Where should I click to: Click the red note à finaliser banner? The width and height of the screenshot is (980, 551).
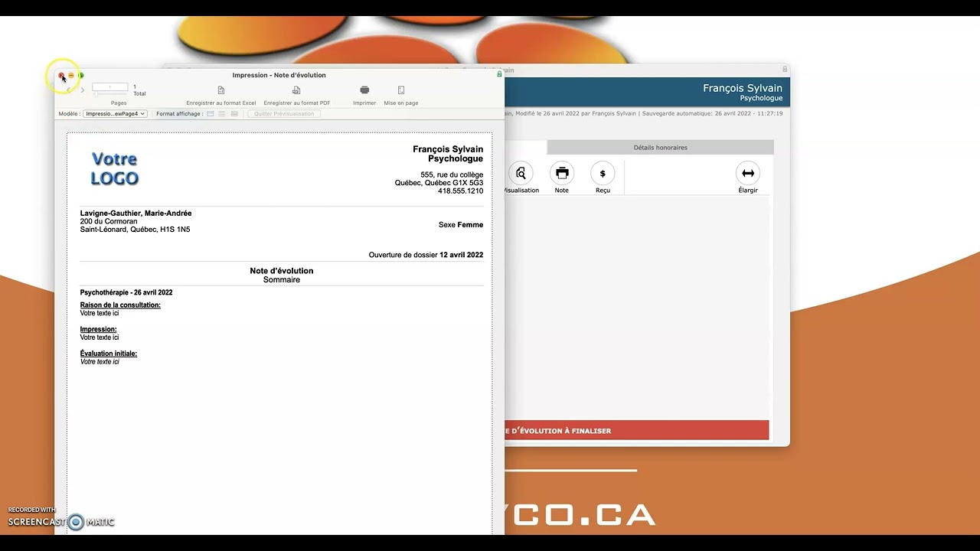point(636,430)
